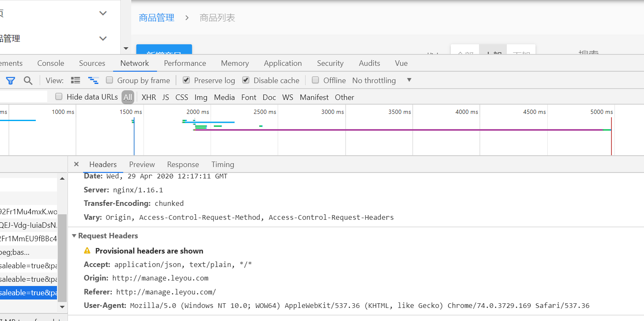Image resolution: width=644 pixels, height=321 pixels.
Task: Switch to the Performance tab
Action: [185, 63]
